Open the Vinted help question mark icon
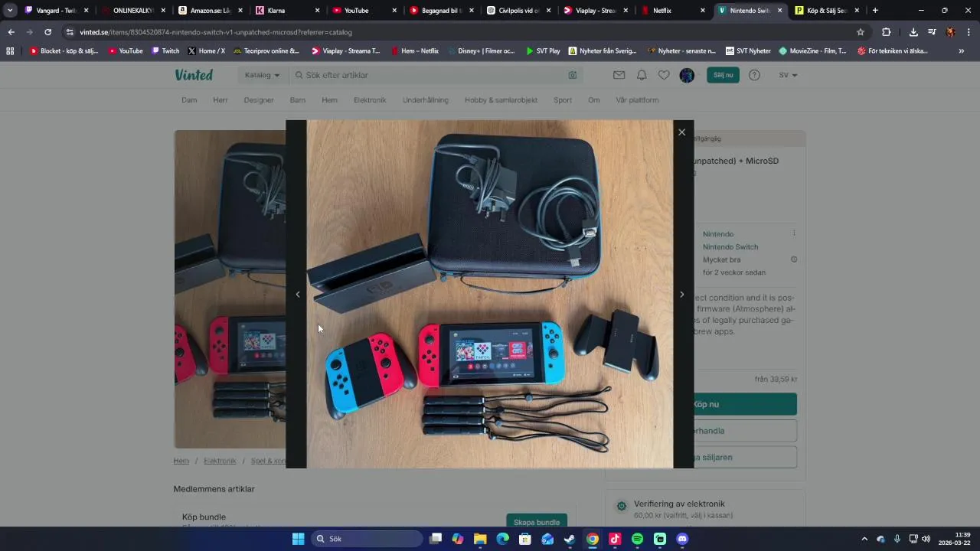Viewport: 980px width, 551px height. click(754, 75)
